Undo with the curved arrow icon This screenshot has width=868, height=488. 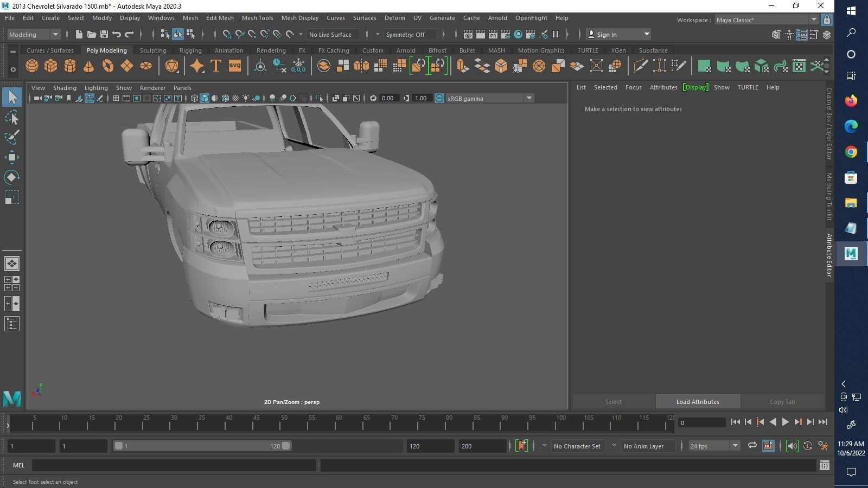click(117, 34)
